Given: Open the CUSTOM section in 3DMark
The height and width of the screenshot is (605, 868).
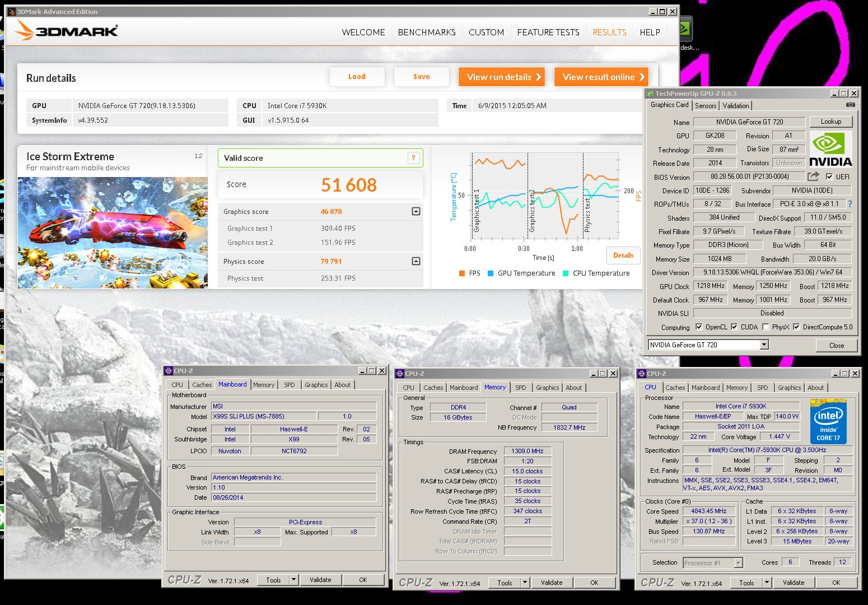Looking at the screenshot, I should pyautogui.click(x=486, y=32).
